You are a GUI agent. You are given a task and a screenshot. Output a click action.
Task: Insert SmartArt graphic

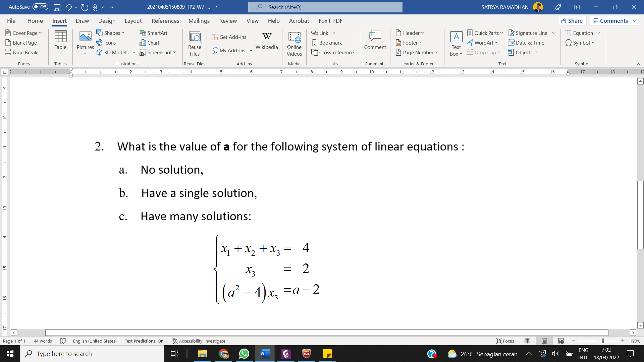[x=154, y=33]
